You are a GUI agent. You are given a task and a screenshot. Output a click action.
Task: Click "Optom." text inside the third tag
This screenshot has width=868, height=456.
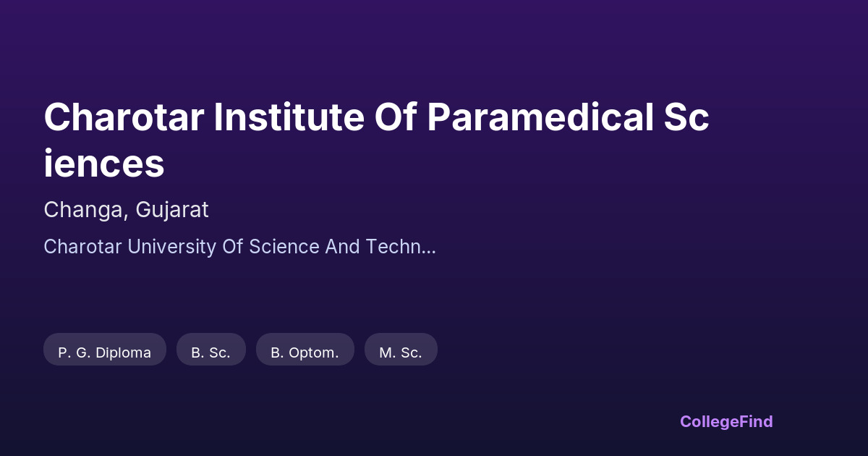tap(314, 352)
